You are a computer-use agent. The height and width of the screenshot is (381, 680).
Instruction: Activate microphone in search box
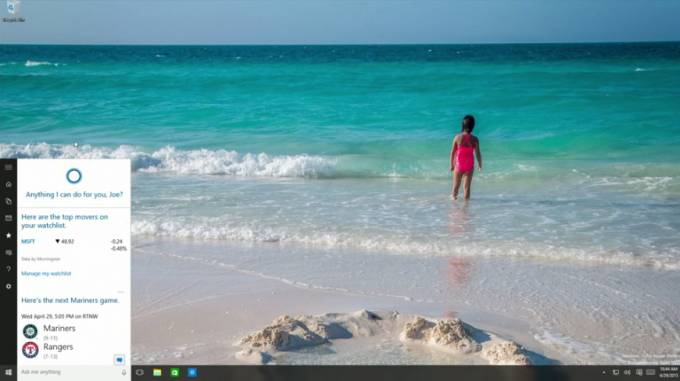pos(124,372)
